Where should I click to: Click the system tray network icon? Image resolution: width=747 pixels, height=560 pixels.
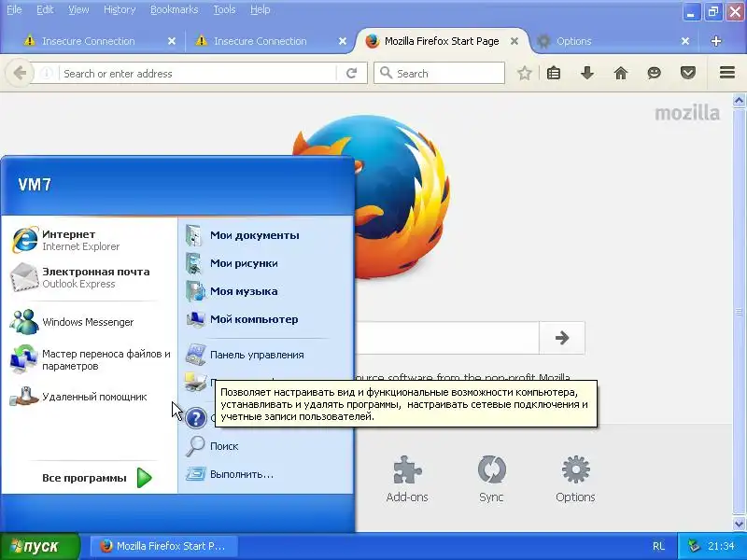point(694,546)
